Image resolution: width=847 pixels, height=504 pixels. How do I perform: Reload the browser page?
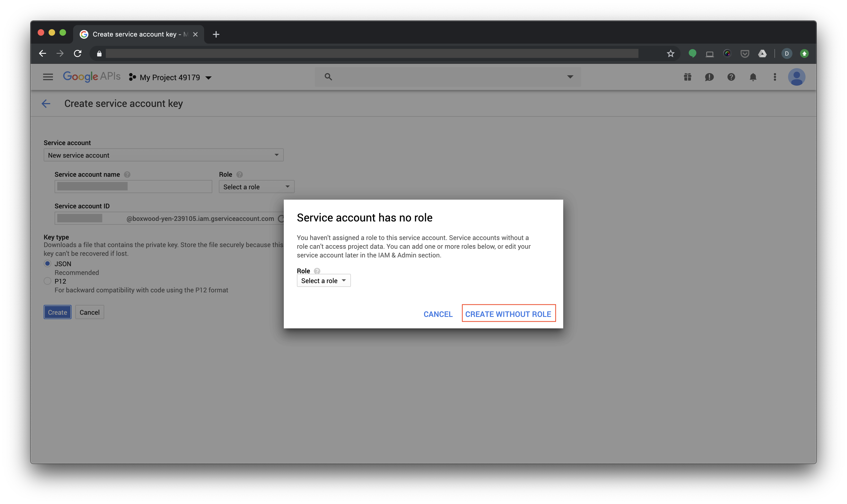coord(78,54)
